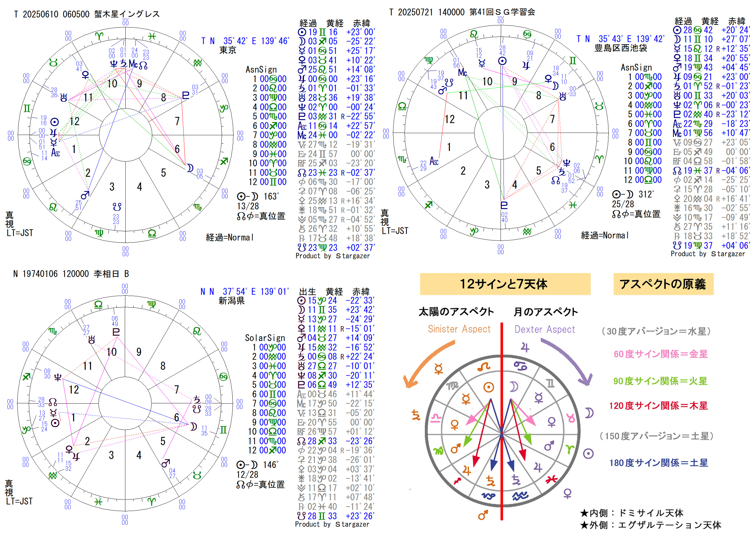
Task: Click the title 蟹木星イングレス
Action: tap(127, 14)
